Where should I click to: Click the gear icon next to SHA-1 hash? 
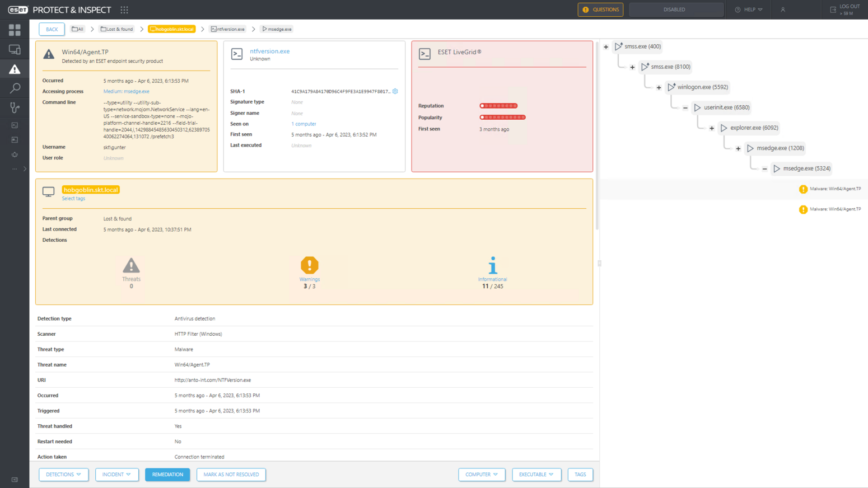[x=395, y=91]
